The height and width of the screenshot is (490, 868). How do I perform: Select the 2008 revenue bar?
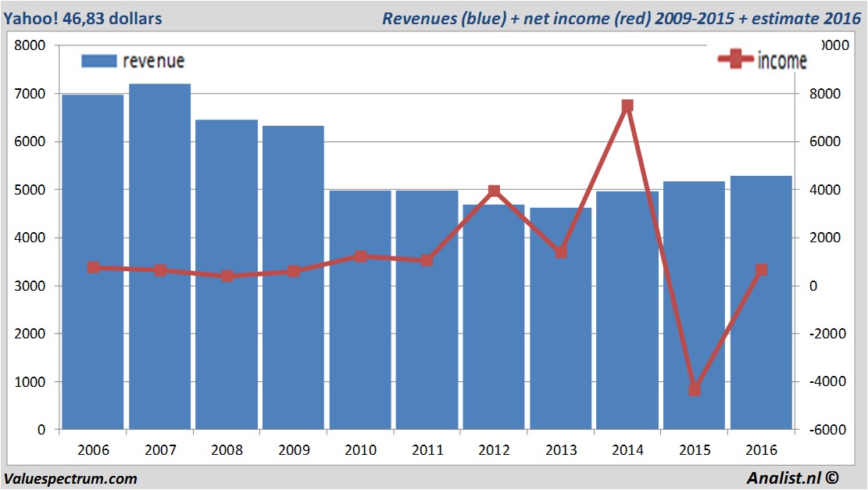tap(227, 274)
